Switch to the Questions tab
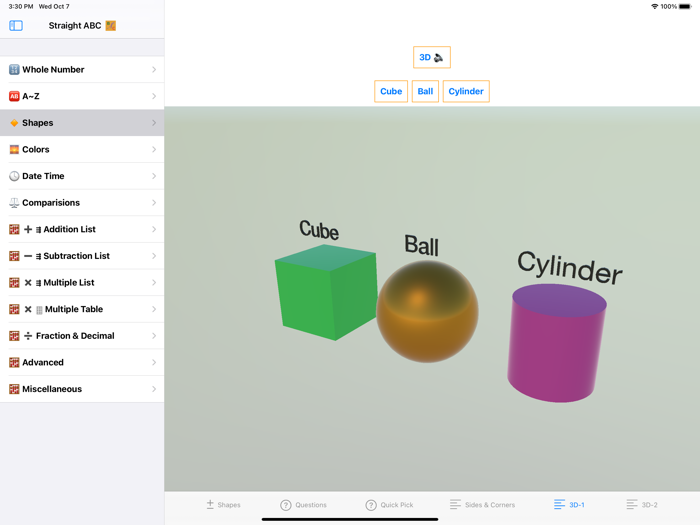The height and width of the screenshot is (525, 700). [x=303, y=505]
